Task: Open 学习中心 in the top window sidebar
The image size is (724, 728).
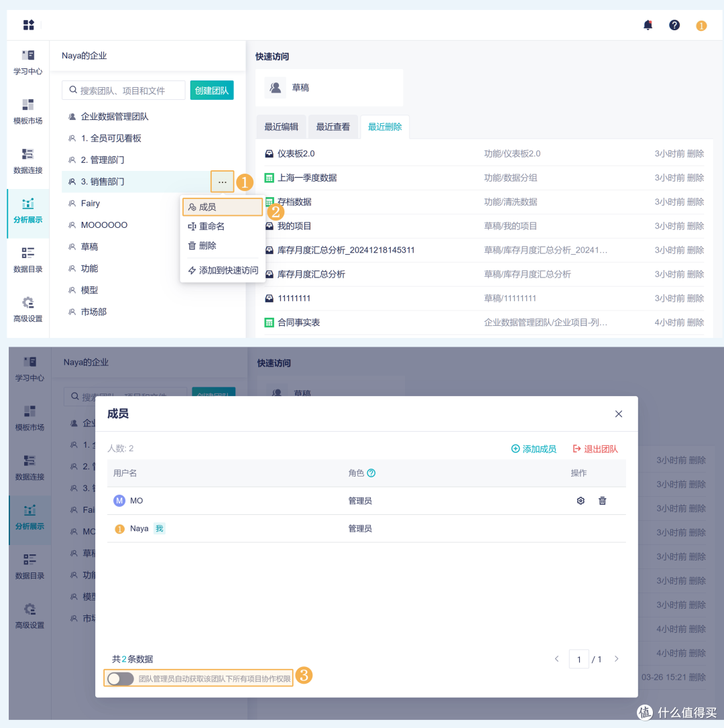Action: pos(28,62)
